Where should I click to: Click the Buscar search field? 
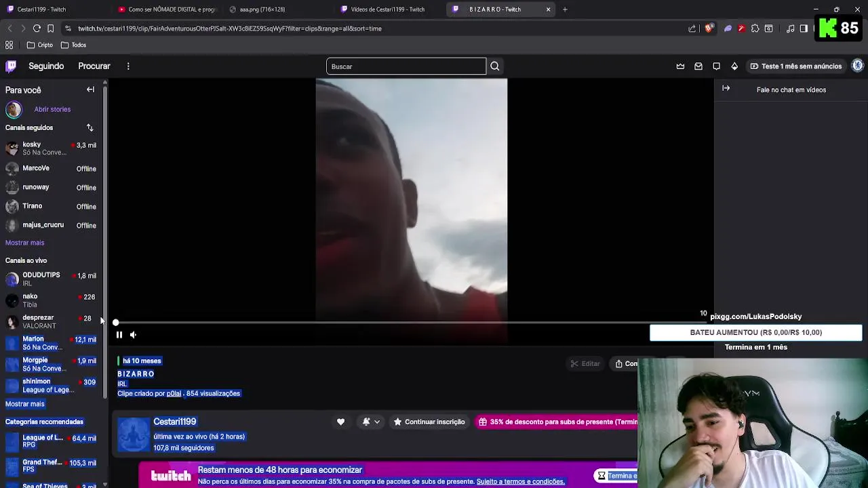click(406, 66)
